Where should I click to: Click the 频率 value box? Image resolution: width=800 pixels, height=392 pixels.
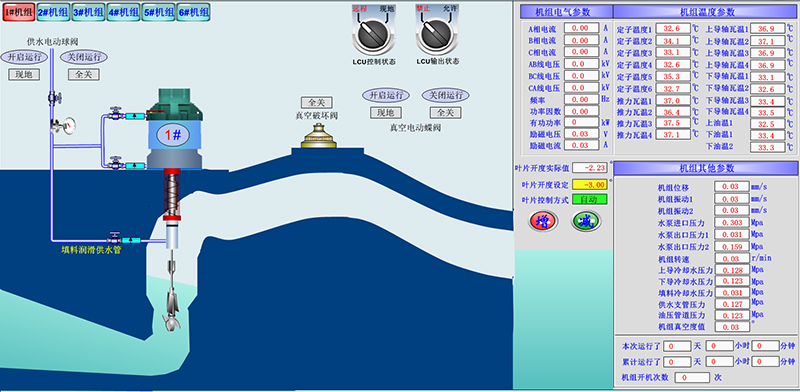point(582,99)
